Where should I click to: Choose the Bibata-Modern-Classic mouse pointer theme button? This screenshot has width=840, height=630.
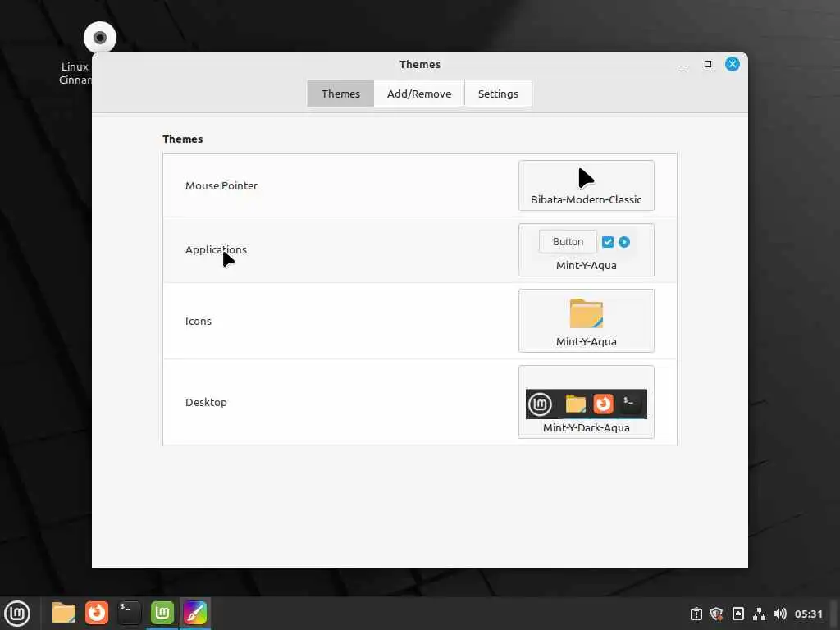pos(586,185)
